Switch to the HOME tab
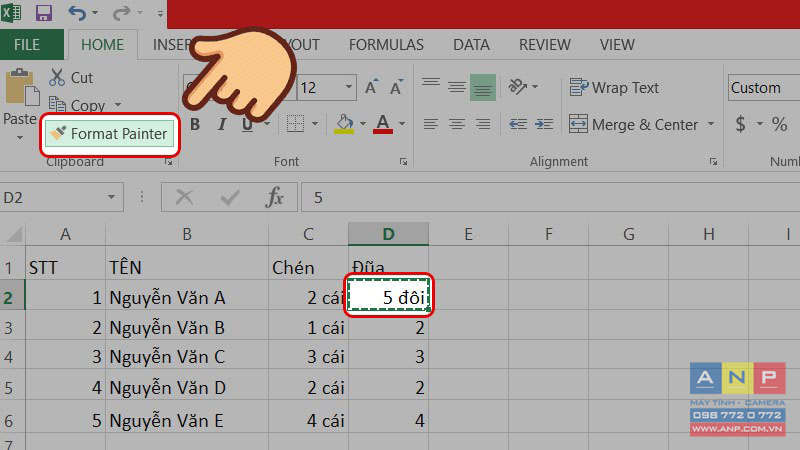Screen dimensions: 800x450 pos(102,44)
